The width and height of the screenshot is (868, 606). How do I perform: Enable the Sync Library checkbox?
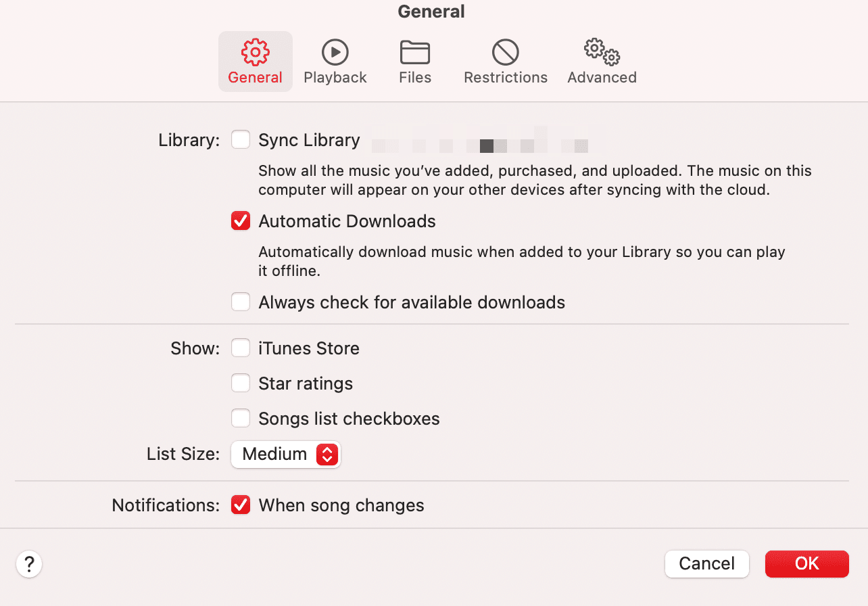coord(241,140)
